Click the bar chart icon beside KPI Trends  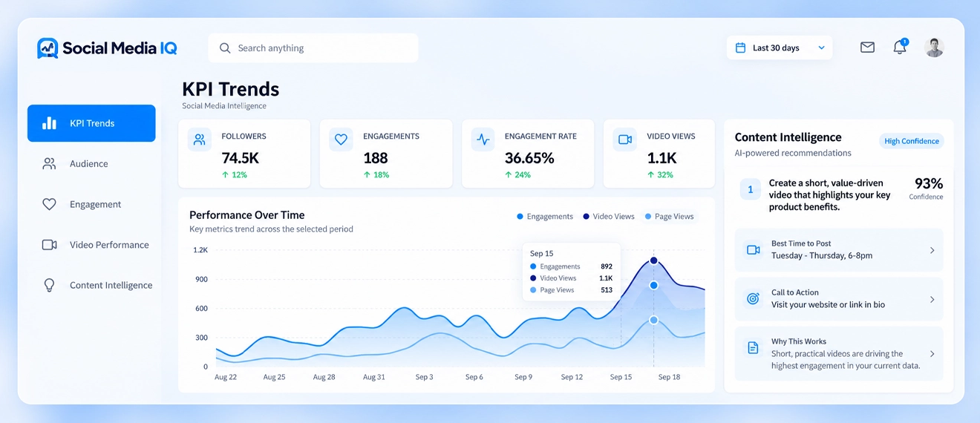click(x=49, y=123)
